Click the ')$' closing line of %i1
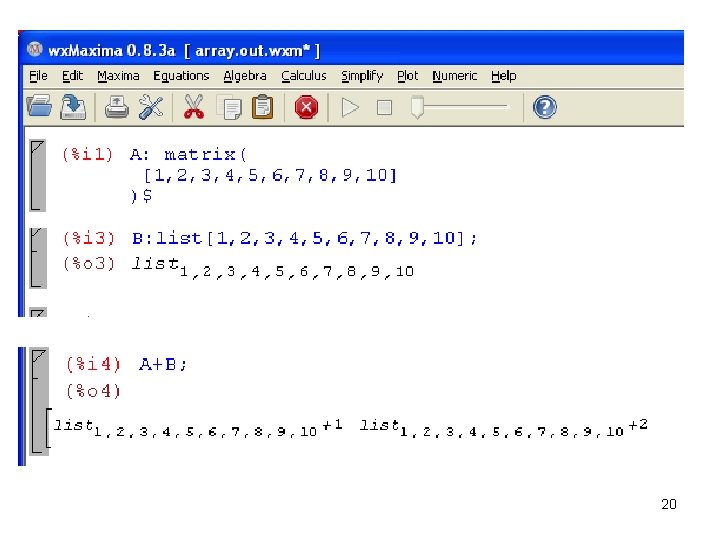The height and width of the screenshot is (540, 720). (141, 196)
